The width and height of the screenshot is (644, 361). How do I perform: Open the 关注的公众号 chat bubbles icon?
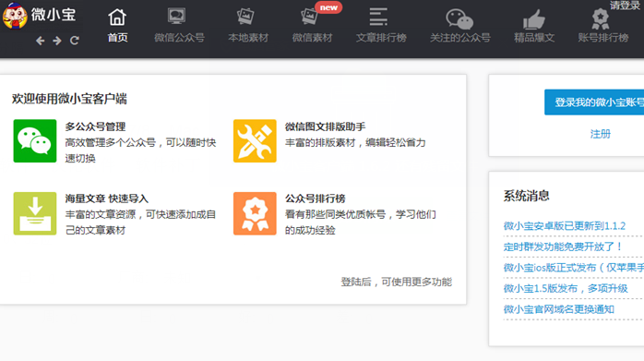click(x=459, y=18)
